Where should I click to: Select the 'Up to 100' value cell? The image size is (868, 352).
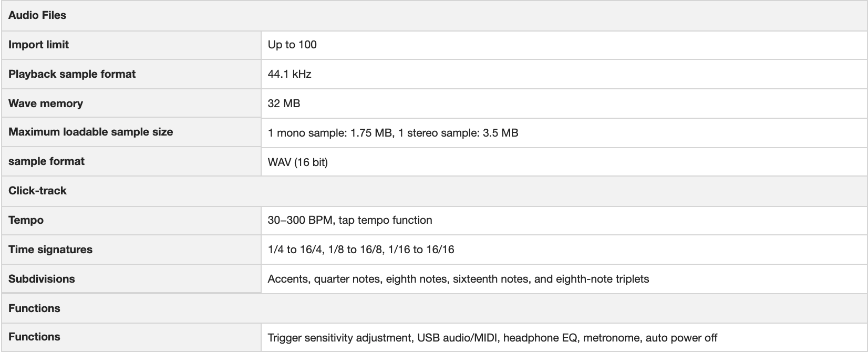[x=292, y=45]
